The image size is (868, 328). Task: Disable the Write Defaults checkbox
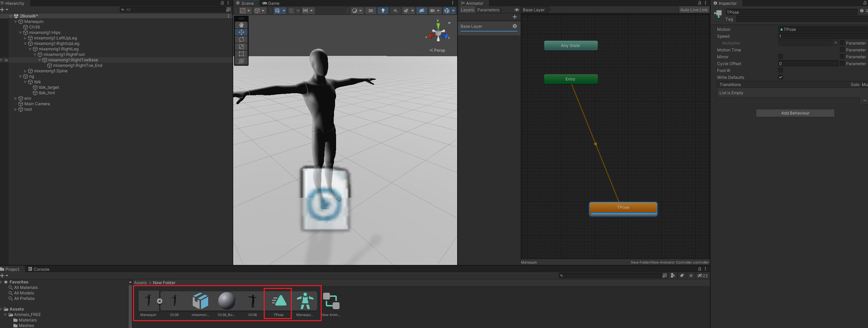pyautogui.click(x=781, y=77)
